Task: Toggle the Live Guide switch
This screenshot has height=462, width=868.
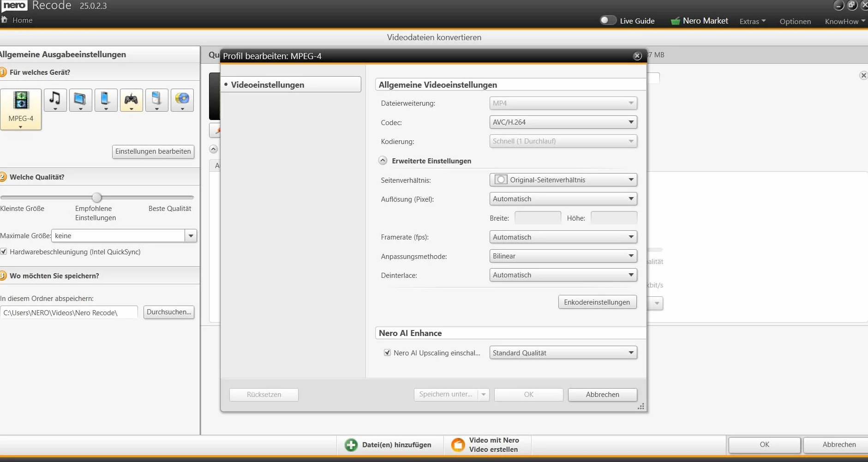Action: point(608,20)
